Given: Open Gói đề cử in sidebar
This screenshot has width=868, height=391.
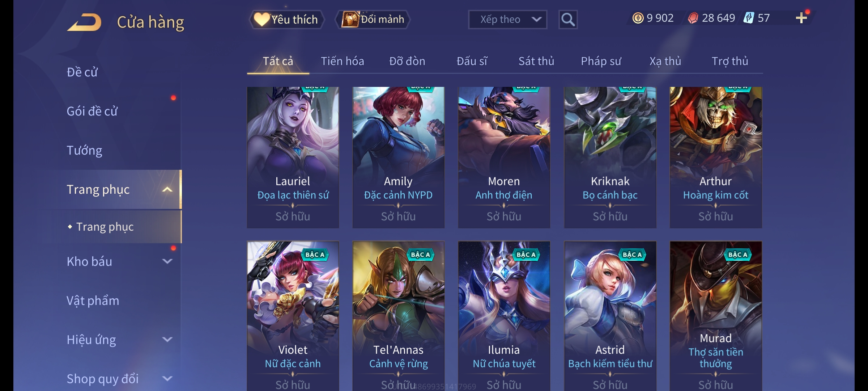Looking at the screenshot, I should [92, 111].
